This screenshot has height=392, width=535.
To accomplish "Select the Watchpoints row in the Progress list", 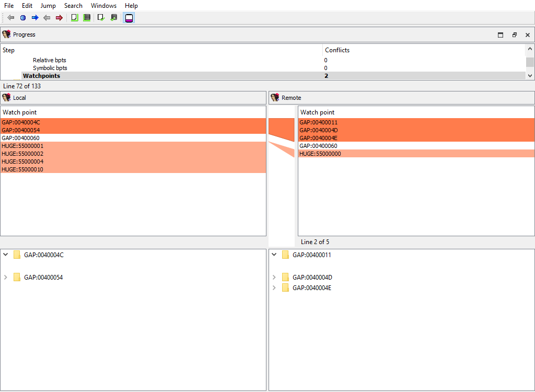I will coord(157,75).
